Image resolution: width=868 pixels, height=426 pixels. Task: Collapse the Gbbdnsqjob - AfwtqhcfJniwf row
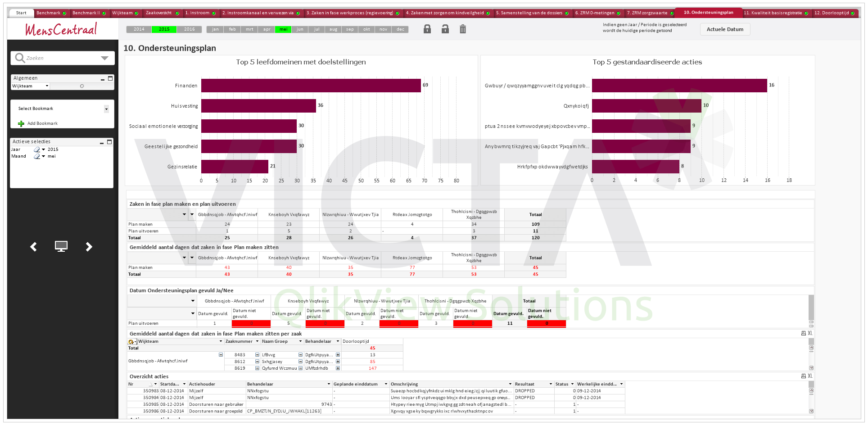221,355
